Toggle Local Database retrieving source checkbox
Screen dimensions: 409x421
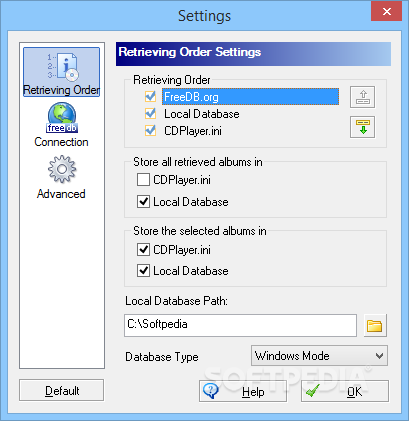150,114
